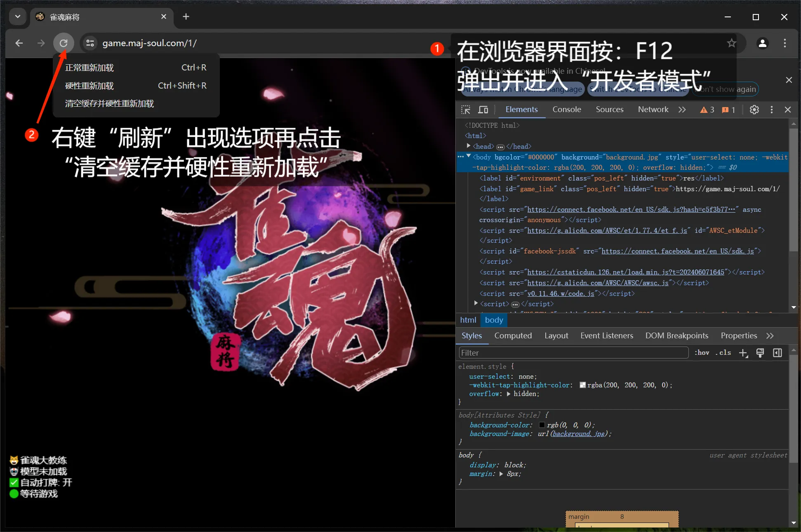Open the v0.11.46.w/code.js link
The height and width of the screenshot is (532, 801).
[561, 293]
